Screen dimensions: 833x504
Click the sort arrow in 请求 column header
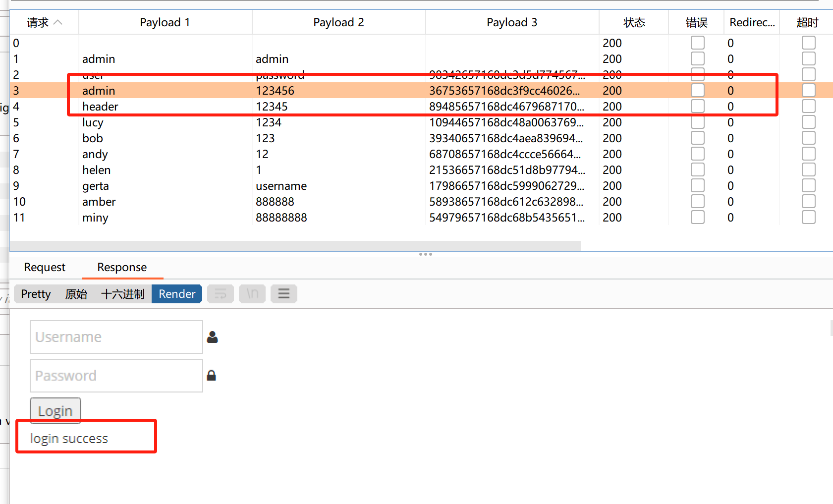point(58,22)
